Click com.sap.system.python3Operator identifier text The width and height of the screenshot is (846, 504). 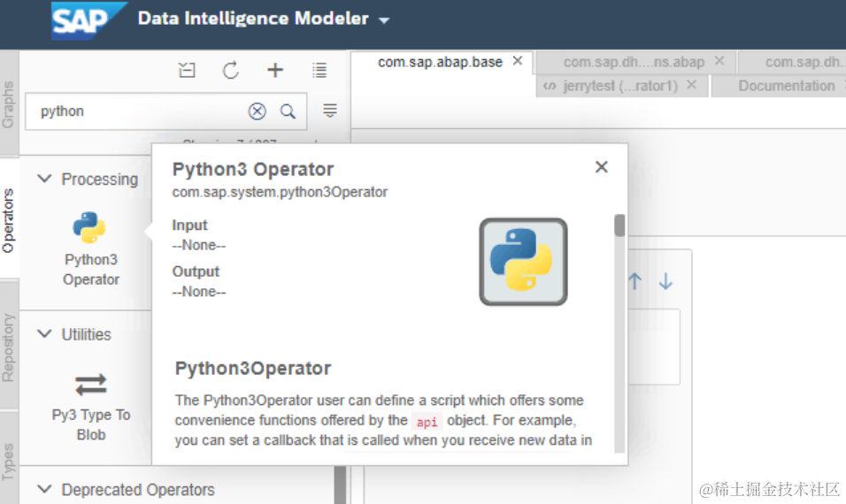pyautogui.click(x=280, y=192)
